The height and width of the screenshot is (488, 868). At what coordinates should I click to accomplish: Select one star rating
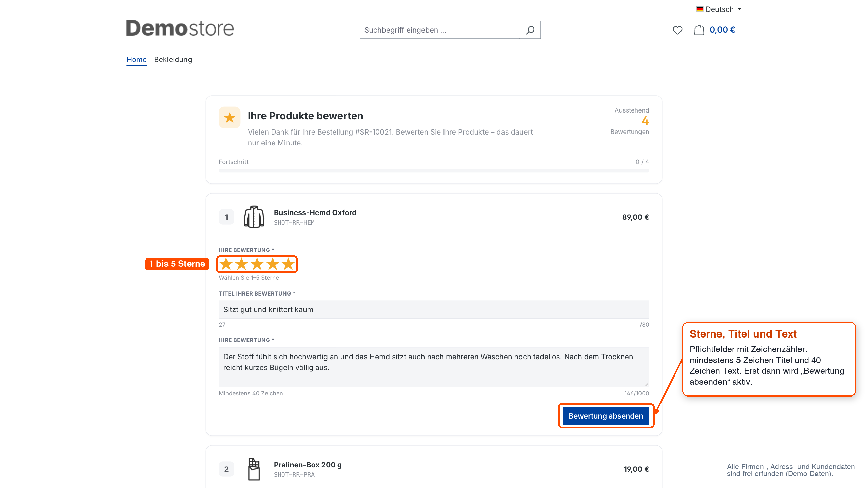(x=226, y=264)
